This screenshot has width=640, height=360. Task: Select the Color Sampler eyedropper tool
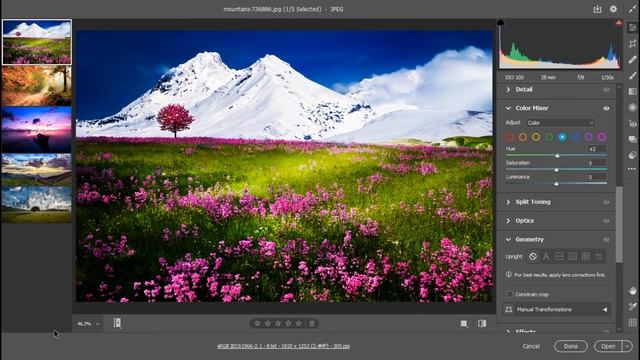pos(632,307)
